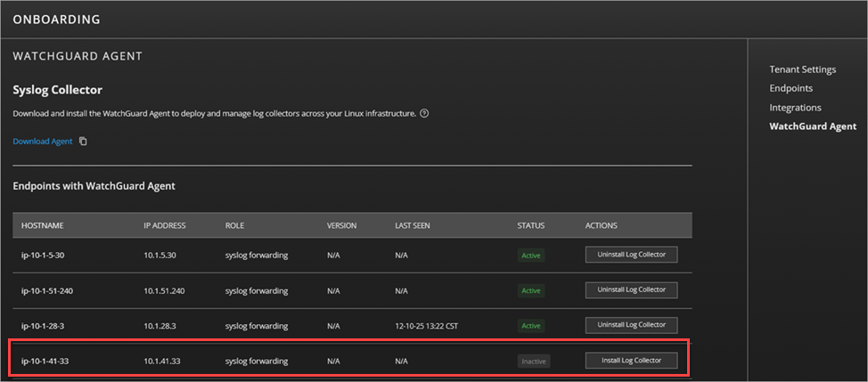The image size is (868, 382).
Task: Click the Endpoints with WatchGuard Agent heading
Action: (94, 186)
